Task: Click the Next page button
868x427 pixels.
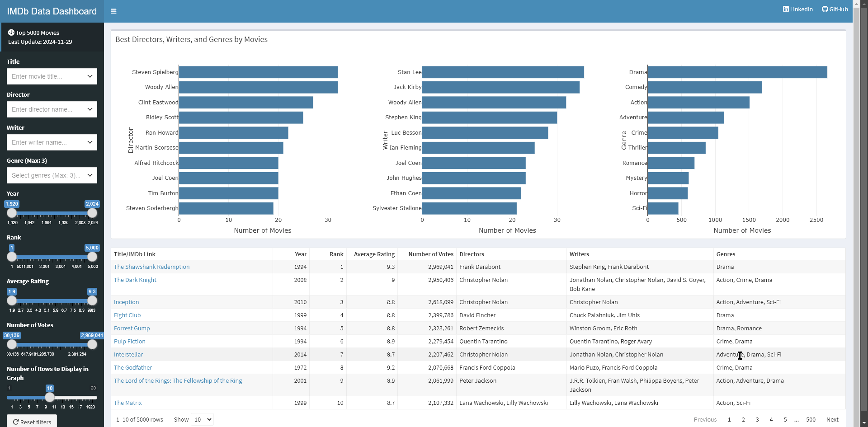Action: pyautogui.click(x=832, y=419)
